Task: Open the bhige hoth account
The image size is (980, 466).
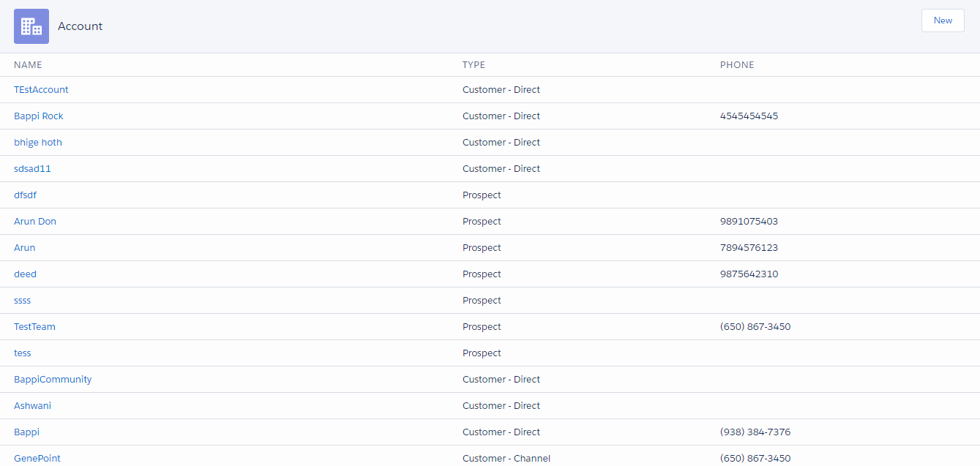Action: coord(38,143)
